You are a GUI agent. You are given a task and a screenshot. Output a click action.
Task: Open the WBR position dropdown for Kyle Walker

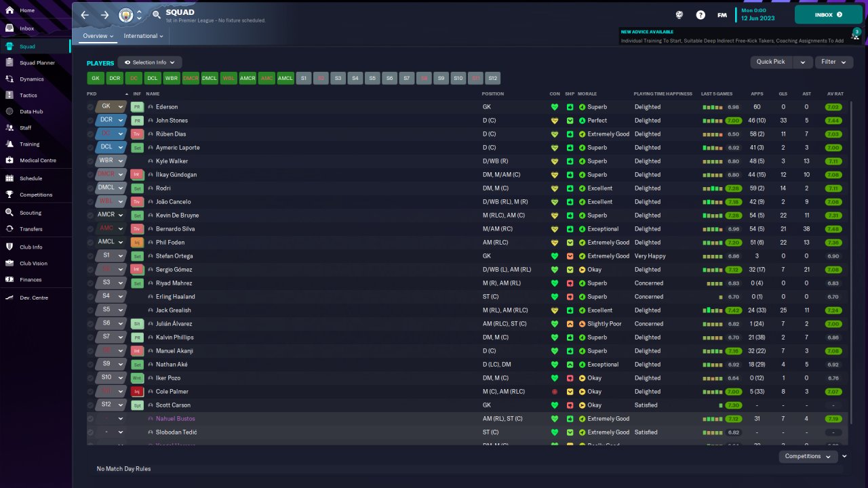[x=111, y=161]
